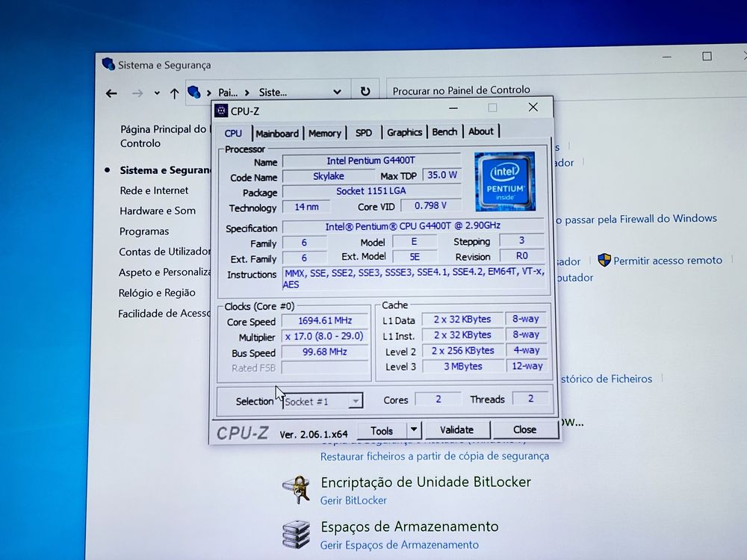
Task: Click the Name field Intel Pentium G4400T
Action: click(x=371, y=161)
